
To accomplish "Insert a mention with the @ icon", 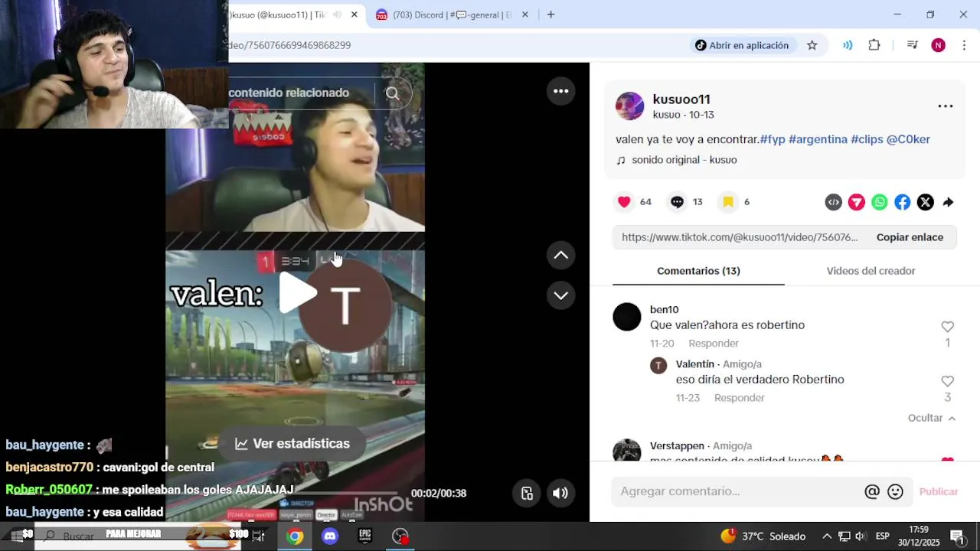I will coord(872,491).
